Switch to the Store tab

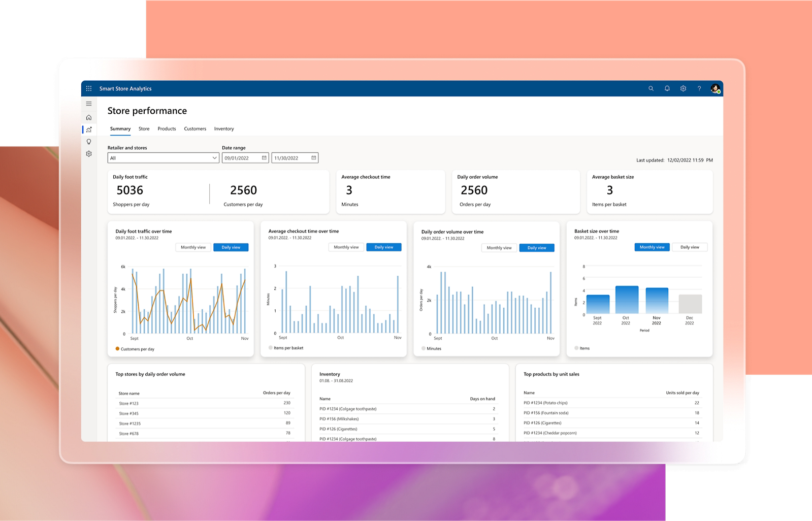tap(144, 129)
